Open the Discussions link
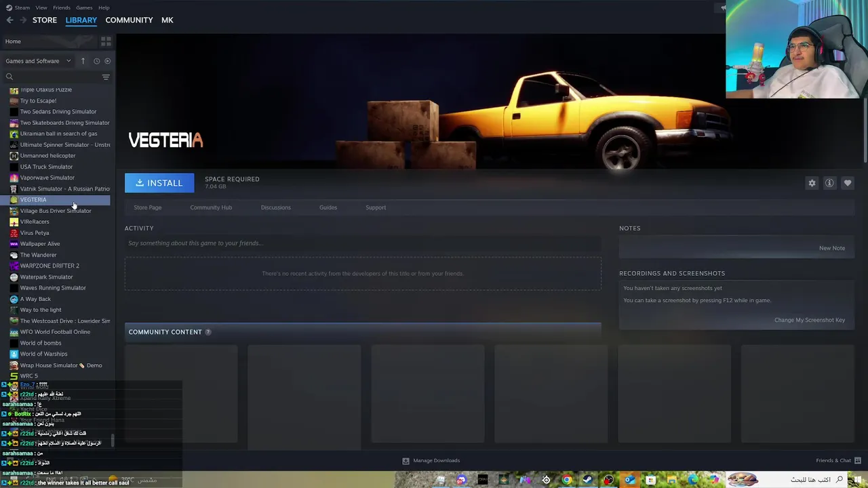Viewport: 868px width, 488px height. point(276,207)
